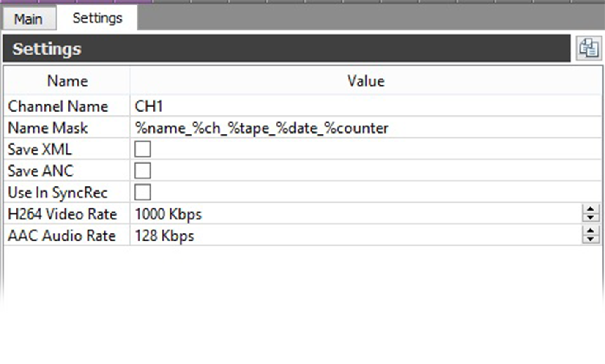The width and height of the screenshot is (605, 364).
Task: Increase AAC Audio Rate with up arrow
Action: click(x=591, y=231)
